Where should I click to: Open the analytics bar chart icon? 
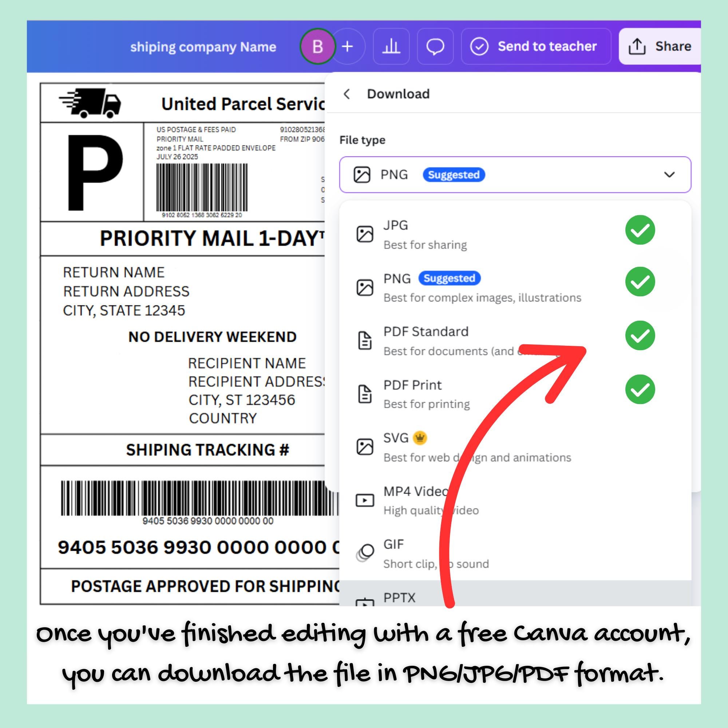pos(391,46)
